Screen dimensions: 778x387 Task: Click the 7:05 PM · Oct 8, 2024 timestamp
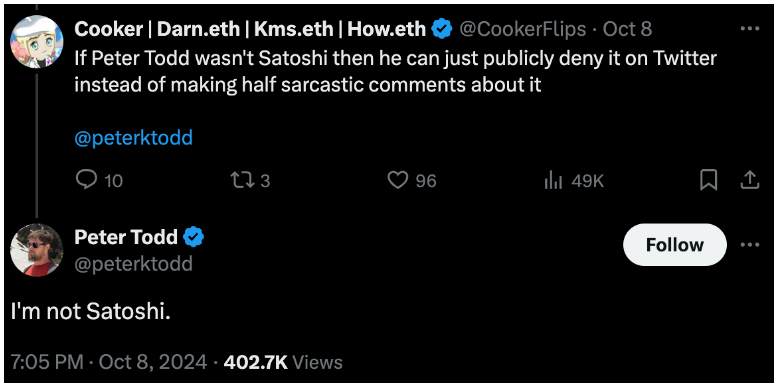tap(109, 362)
